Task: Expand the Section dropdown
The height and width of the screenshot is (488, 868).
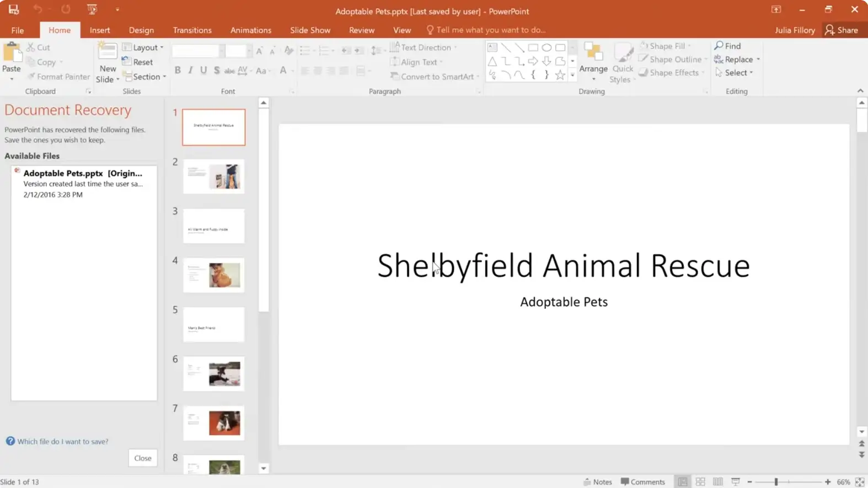Action: 145,77
